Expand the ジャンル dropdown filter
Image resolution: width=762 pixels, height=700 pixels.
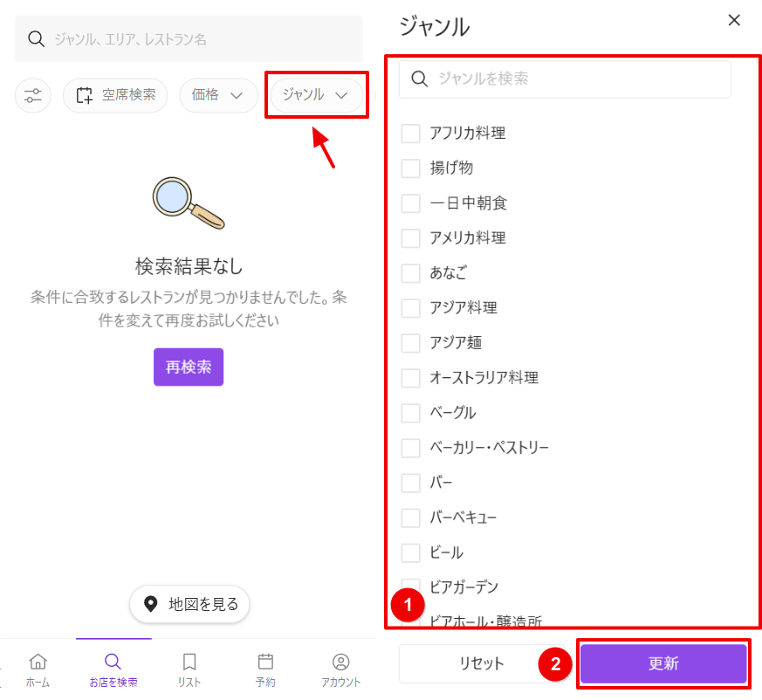[x=316, y=95]
